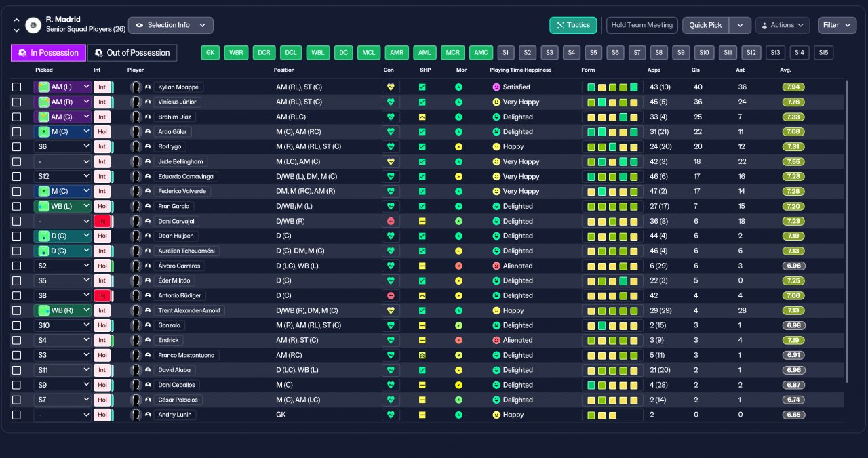Click Antonio Rüdiger's red Inj status badge
Viewport: 868px width, 458px height.
[x=102, y=296]
